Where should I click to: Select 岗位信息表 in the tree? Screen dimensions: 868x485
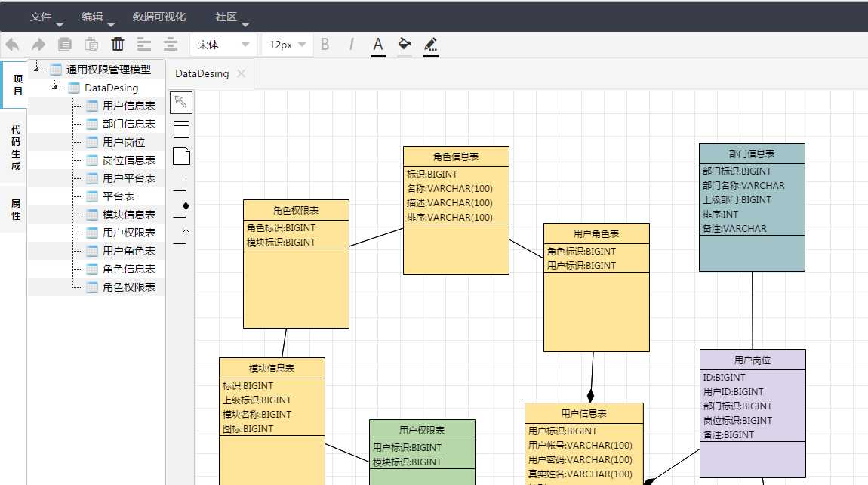(x=129, y=160)
